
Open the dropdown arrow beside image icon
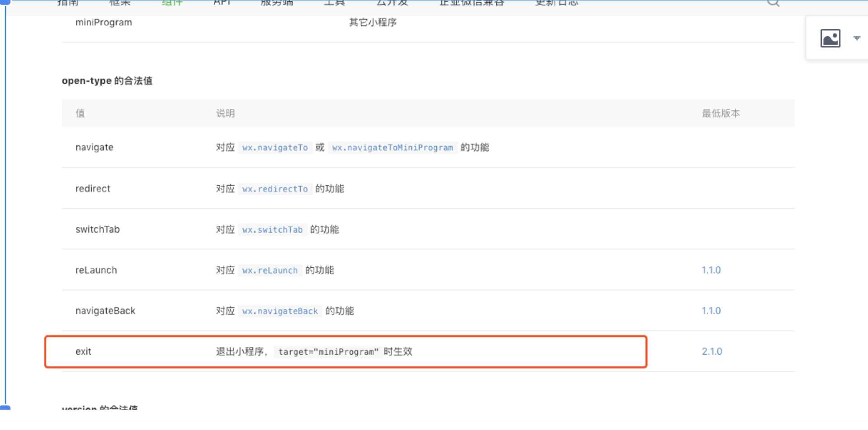pyautogui.click(x=857, y=38)
